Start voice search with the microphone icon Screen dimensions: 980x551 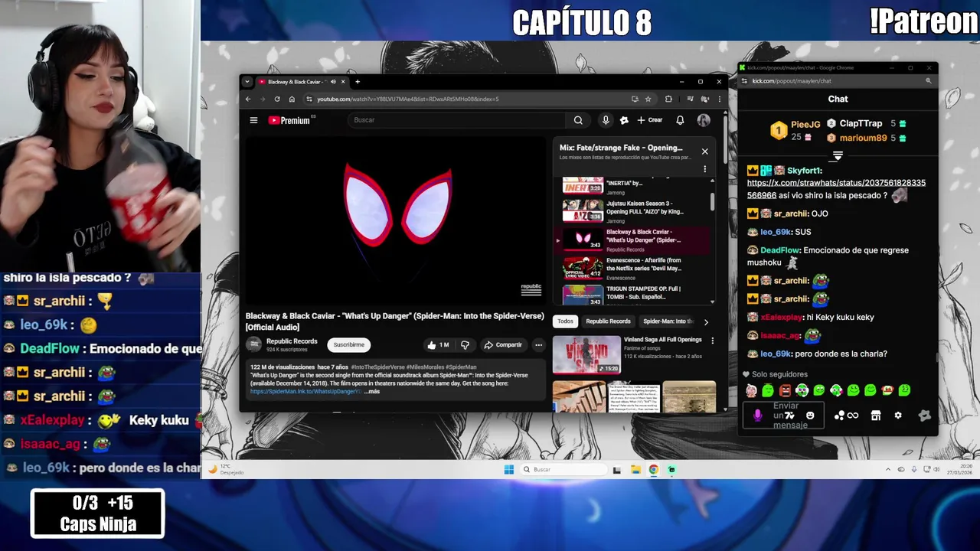pyautogui.click(x=606, y=120)
